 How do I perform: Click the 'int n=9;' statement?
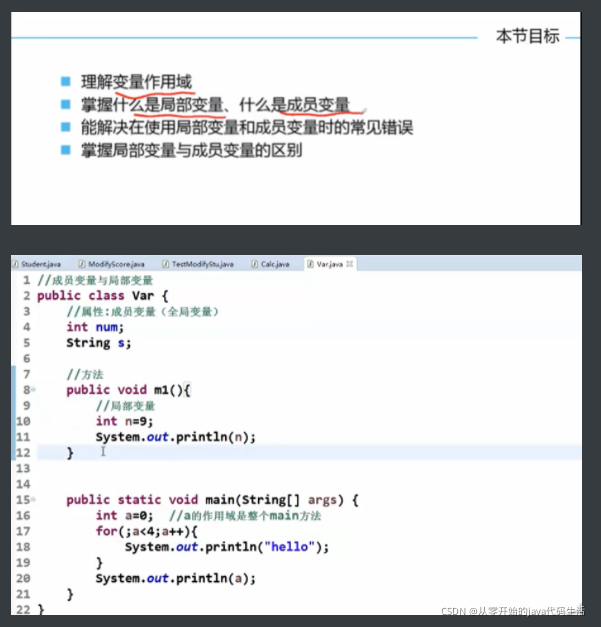click(124, 421)
